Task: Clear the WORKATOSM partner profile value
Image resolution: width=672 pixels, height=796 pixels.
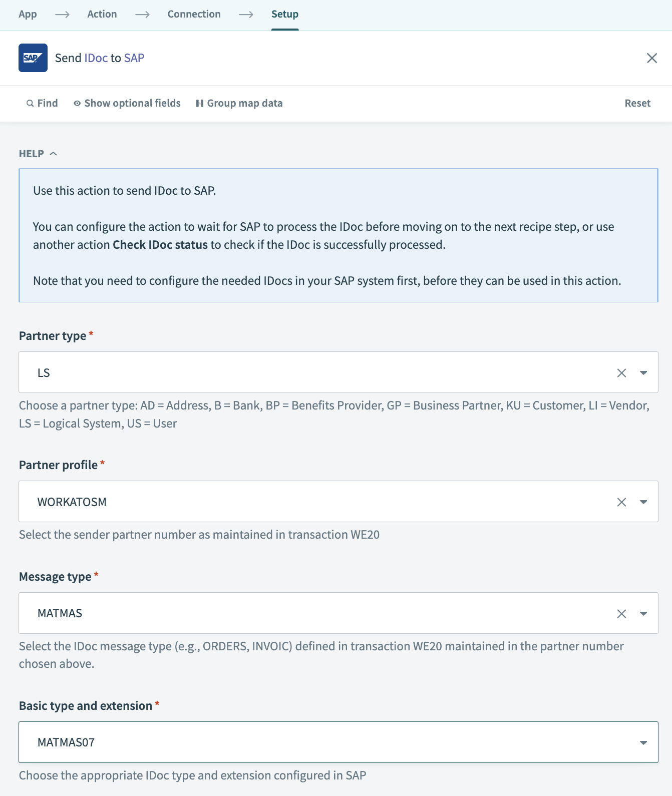Action: point(621,502)
